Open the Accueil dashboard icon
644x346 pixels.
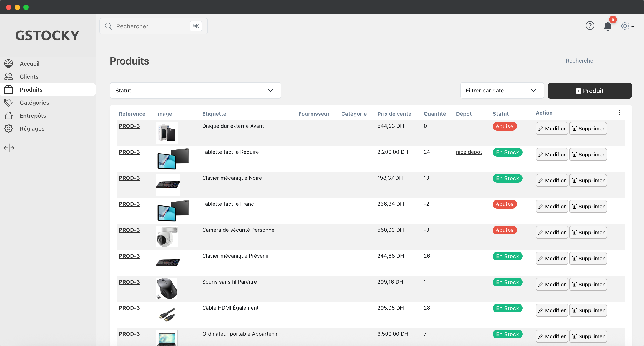click(x=9, y=63)
